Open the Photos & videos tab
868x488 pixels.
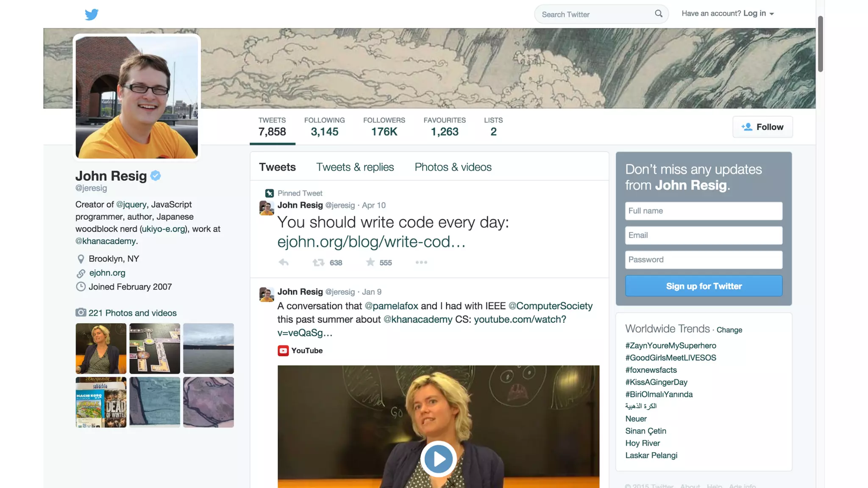(453, 167)
